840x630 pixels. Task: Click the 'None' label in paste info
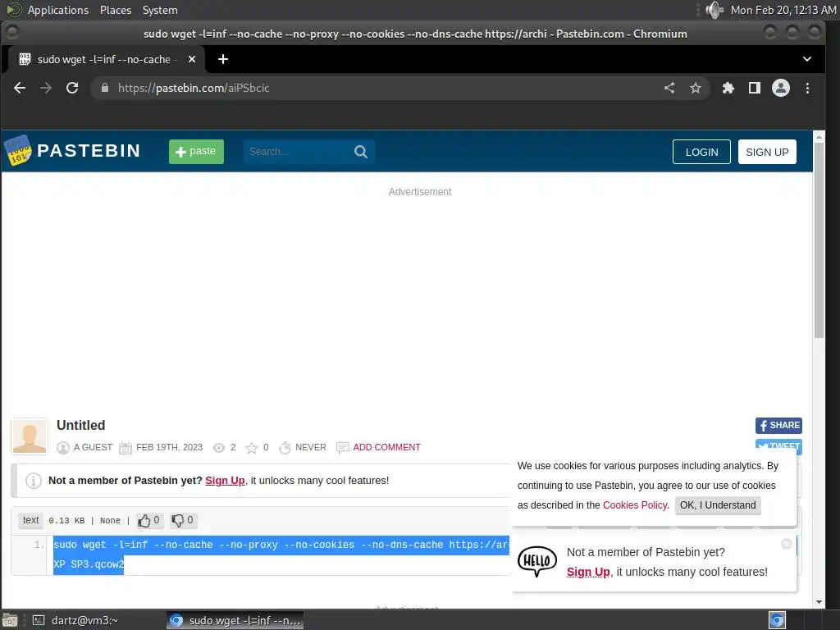pyautogui.click(x=110, y=521)
